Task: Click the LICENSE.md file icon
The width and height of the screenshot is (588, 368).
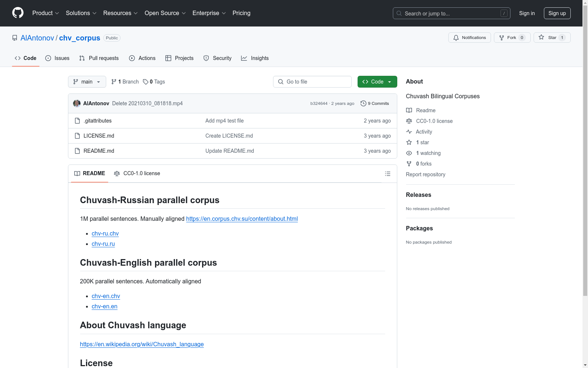Action: tap(77, 136)
